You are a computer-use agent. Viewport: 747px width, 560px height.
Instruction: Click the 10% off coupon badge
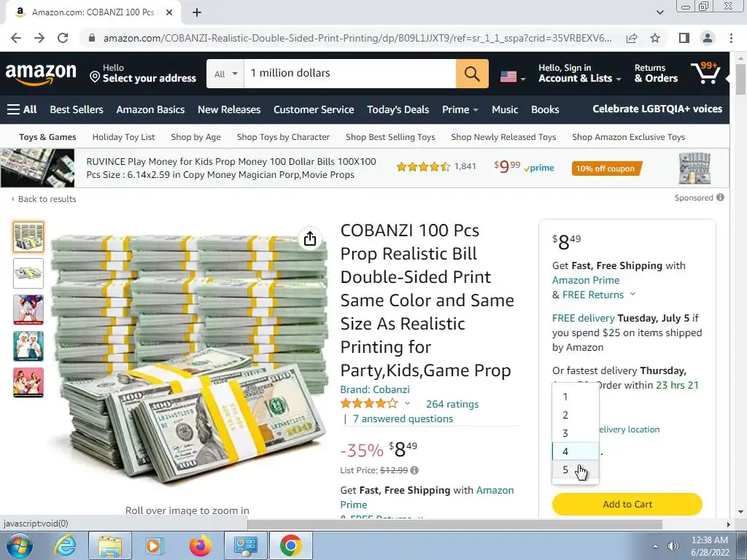tap(606, 168)
